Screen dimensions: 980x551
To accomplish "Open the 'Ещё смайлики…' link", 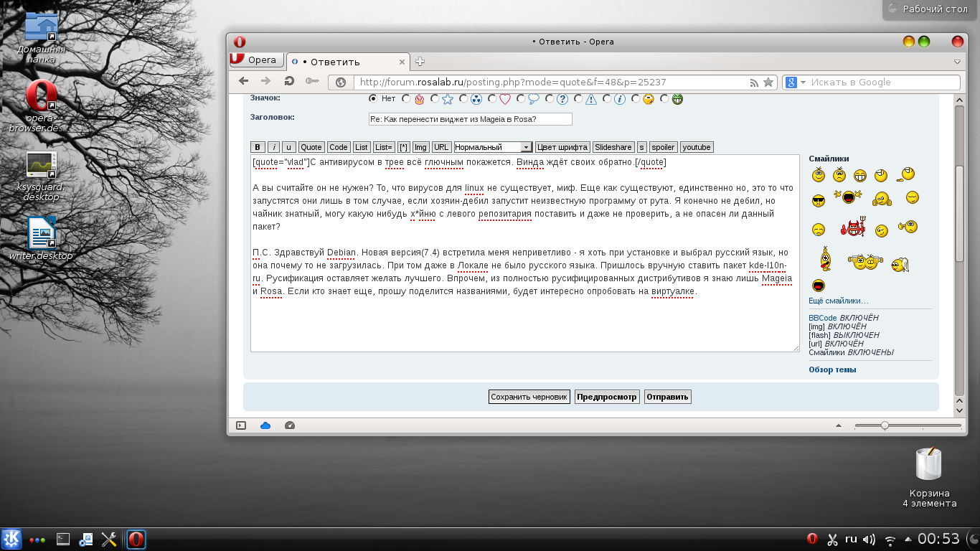I will click(839, 301).
